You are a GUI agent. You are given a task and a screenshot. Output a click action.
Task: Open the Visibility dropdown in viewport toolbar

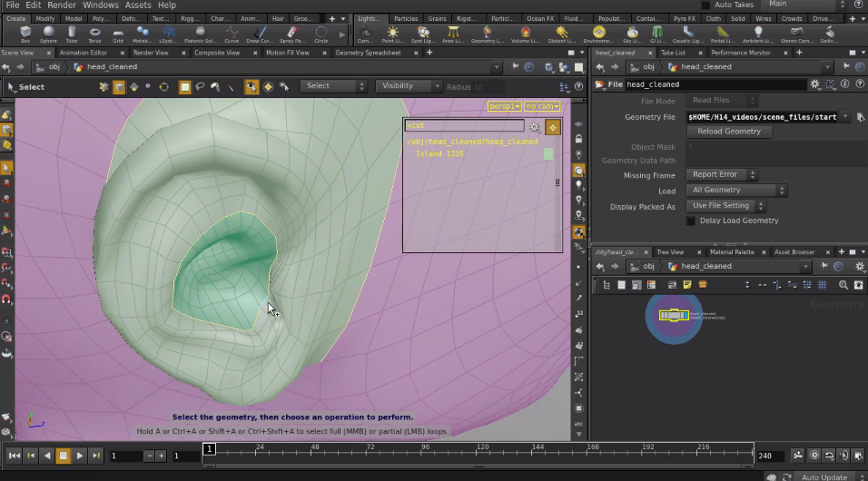409,86
